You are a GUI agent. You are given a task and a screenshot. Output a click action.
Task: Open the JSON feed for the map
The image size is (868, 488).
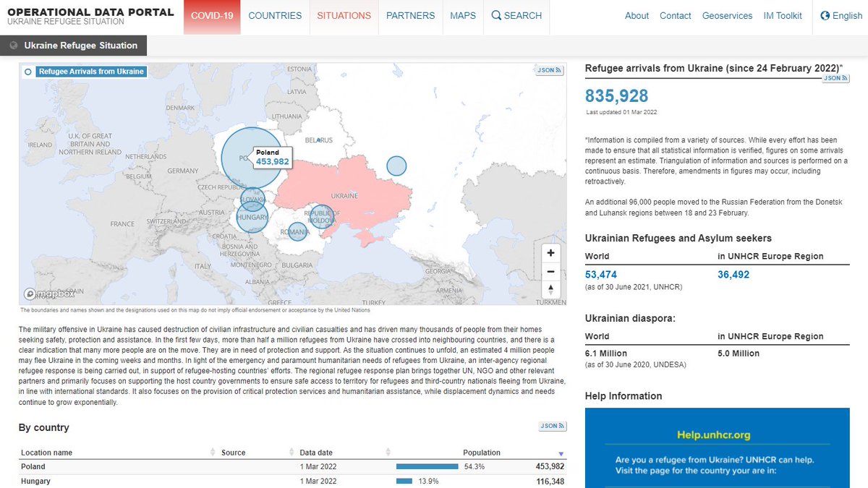point(548,69)
